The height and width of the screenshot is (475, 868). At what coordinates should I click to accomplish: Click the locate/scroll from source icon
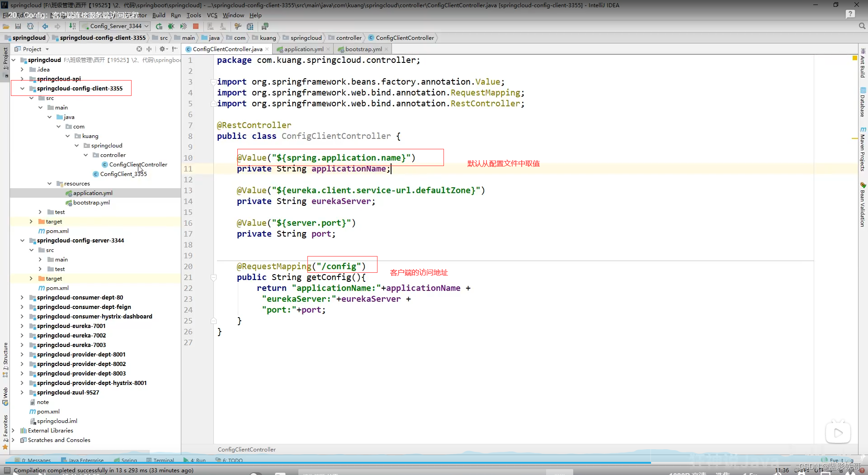pos(139,49)
